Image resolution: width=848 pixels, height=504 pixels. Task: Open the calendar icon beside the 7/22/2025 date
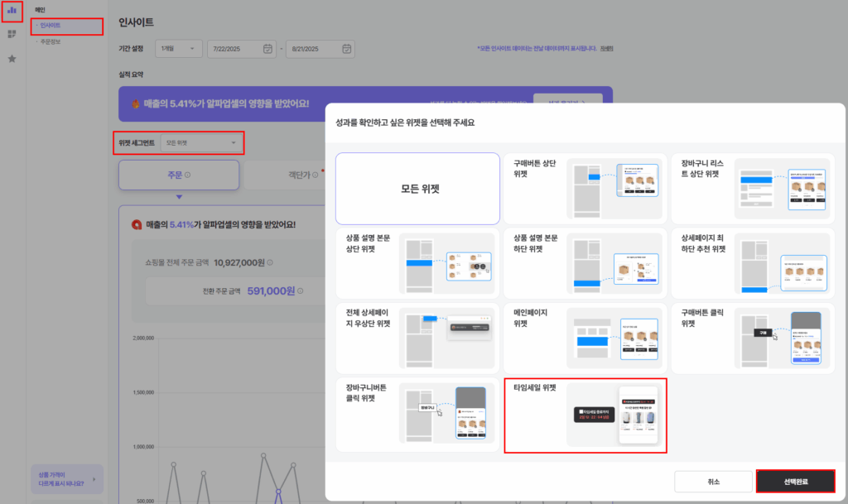point(267,49)
